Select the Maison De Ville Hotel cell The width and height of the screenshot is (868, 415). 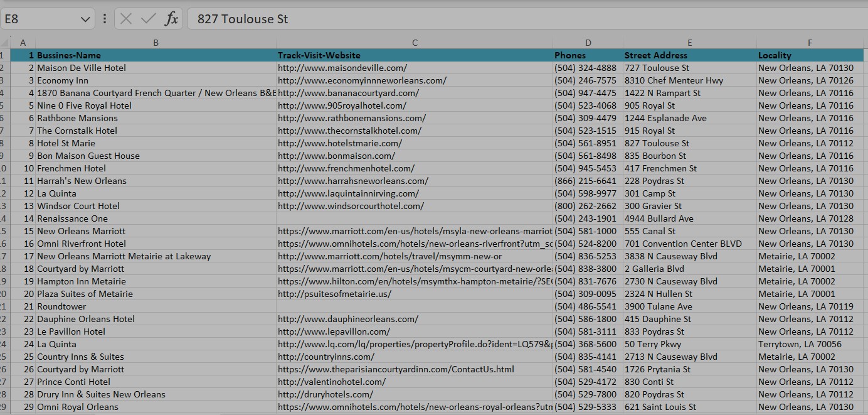point(156,68)
